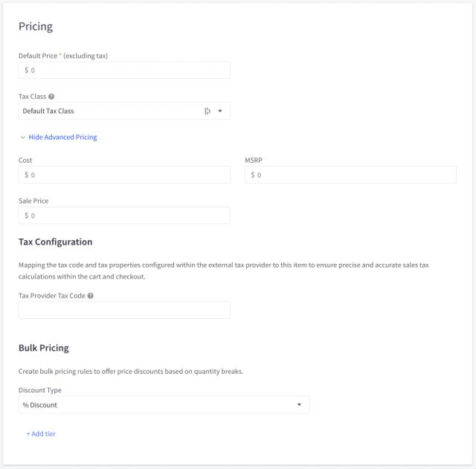Screen dimensions: 476x469
Task: Click the dollar sign in Default Price field
Action: pos(27,71)
